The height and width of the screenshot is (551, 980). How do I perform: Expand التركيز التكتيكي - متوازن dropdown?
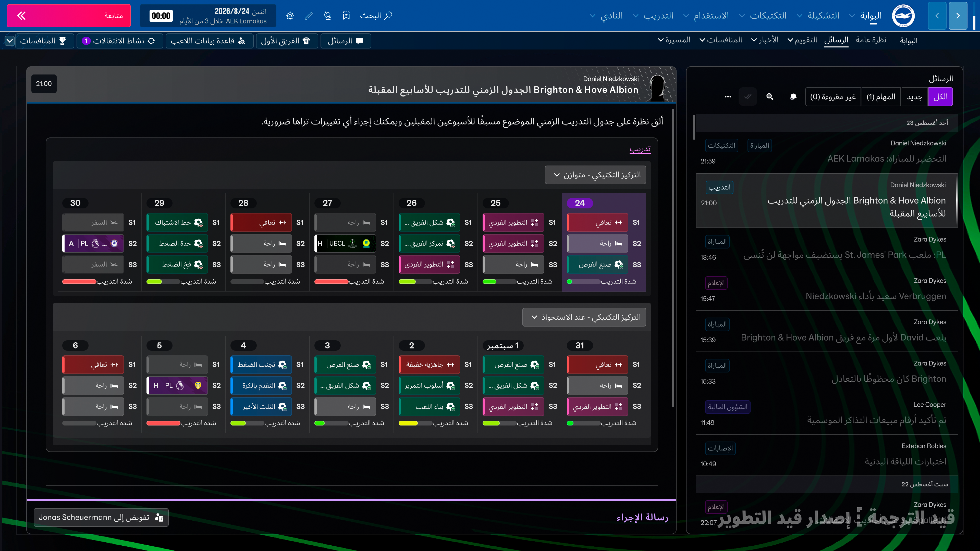[x=595, y=175]
